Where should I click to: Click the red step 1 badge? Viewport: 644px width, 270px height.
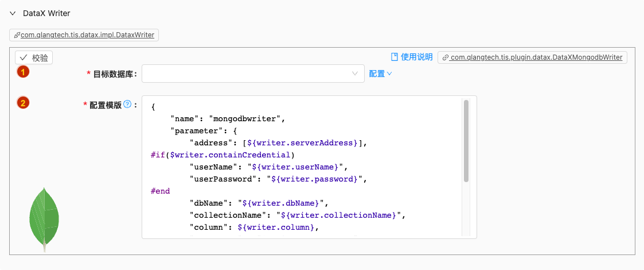[22, 72]
